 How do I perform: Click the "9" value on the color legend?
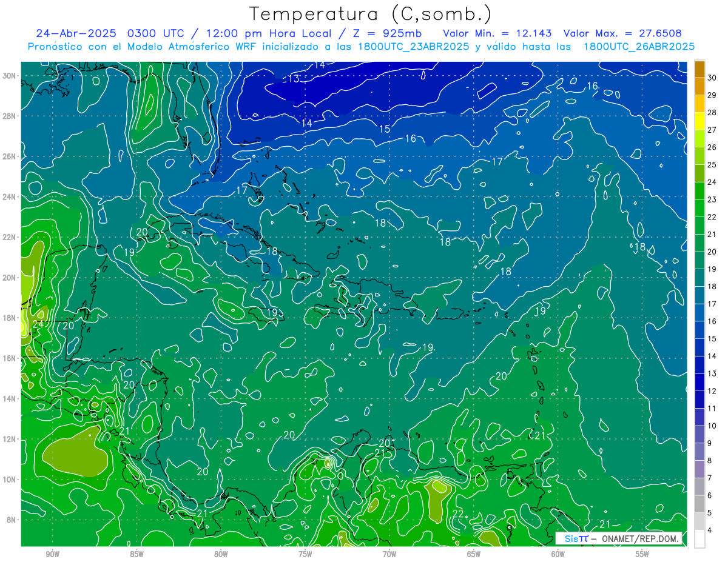point(709,443)
